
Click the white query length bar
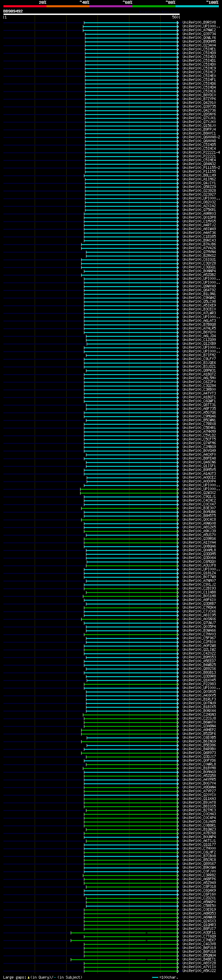[x=92, y=14]
